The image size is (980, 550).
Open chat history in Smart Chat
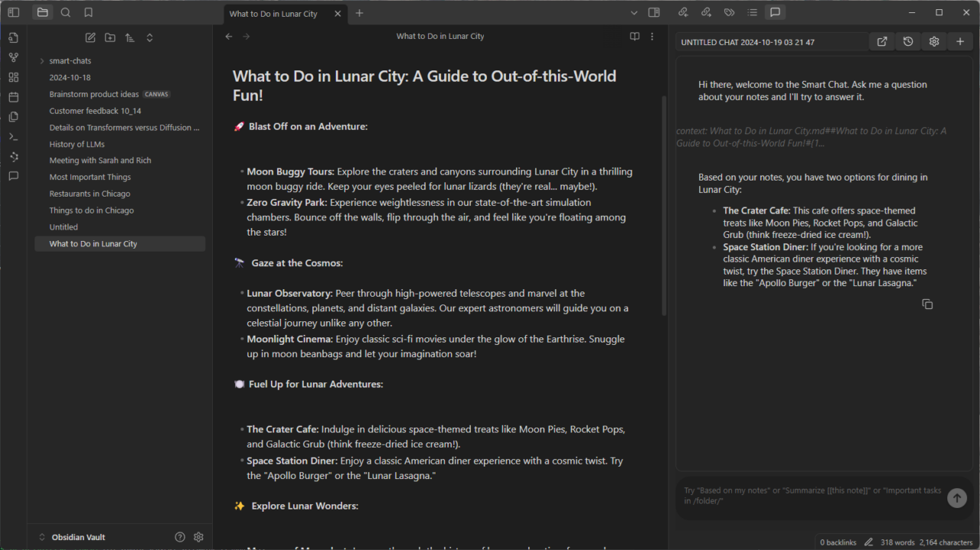pyautogui.click(x=908, y=42)
